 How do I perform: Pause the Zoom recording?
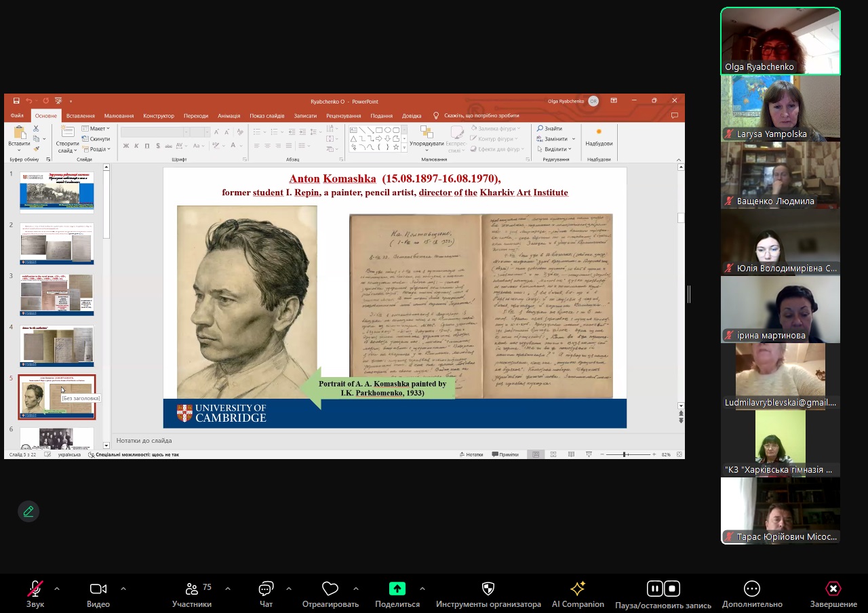tap(654, 588)
